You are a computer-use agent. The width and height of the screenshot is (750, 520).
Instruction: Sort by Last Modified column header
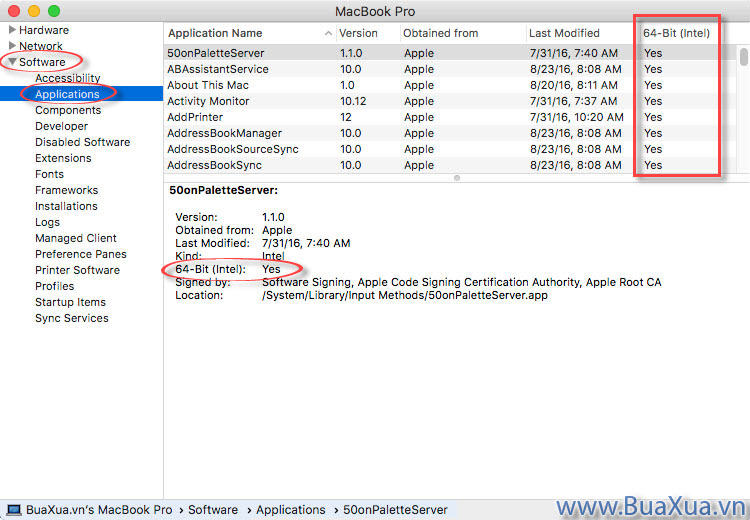564,33
